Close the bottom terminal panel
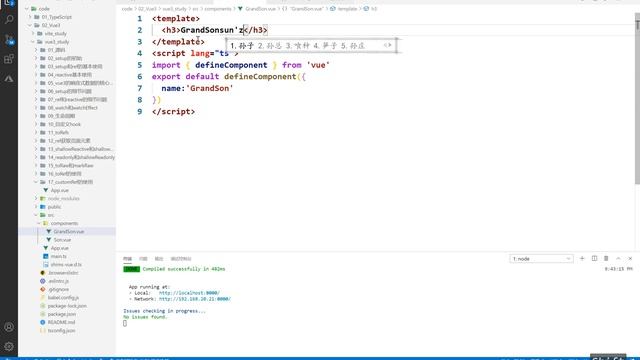Image resolution: width=640 pixels, height=360 pixels. pos(630,258)
